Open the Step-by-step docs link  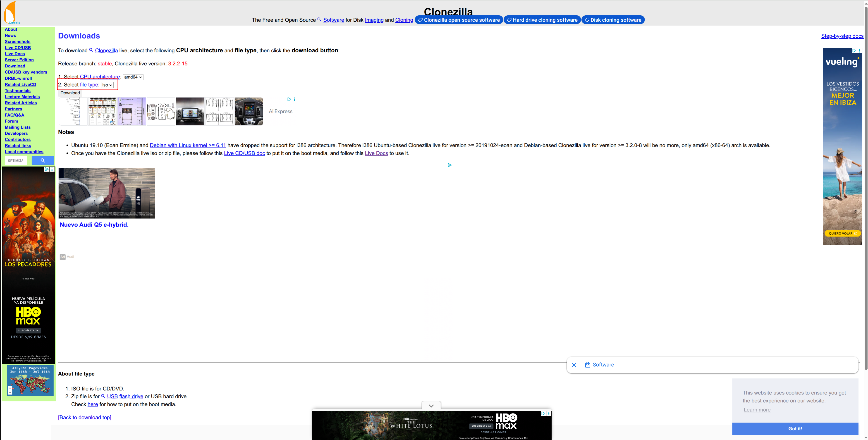pyautogui.click(x=842, y=36)
